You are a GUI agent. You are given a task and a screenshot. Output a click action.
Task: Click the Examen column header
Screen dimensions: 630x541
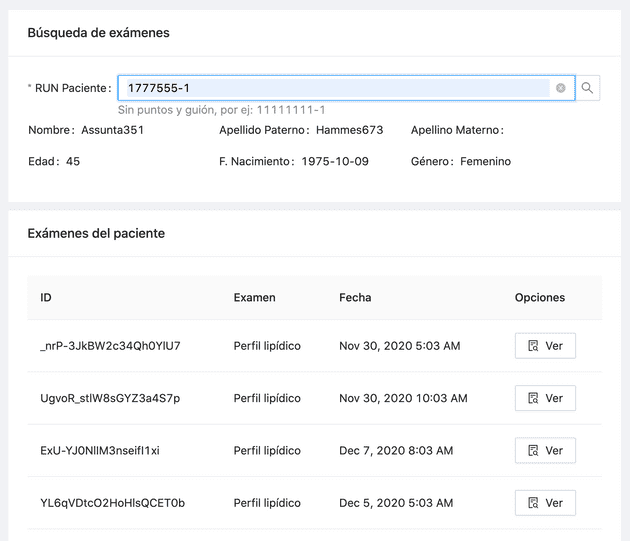pos(254,298)
